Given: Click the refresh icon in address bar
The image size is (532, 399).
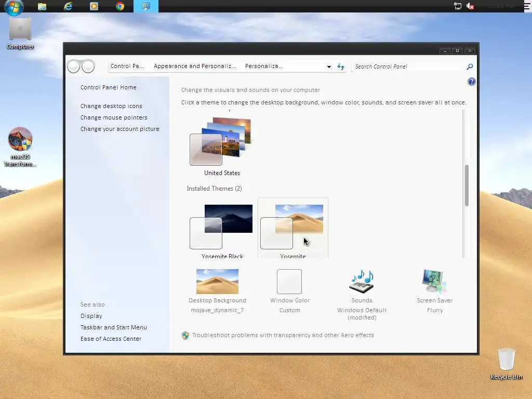Looking at the screenshot, I should pyautogui.click(x=341, y=66).
